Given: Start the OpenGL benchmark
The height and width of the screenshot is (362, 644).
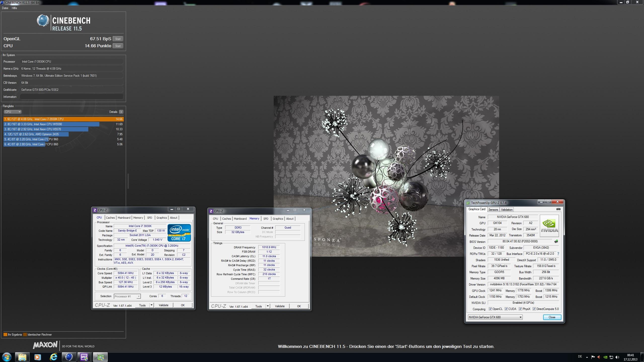Looking at the screenshot, I should click(x=118, y=39).
